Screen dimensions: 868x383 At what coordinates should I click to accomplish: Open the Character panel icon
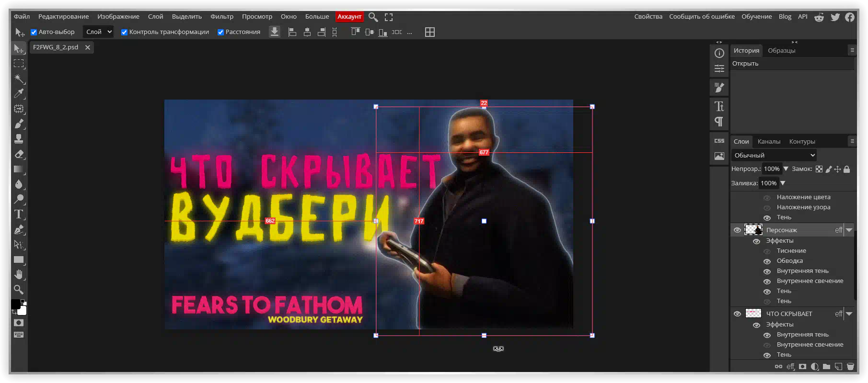pyautogui.click(x=719, y=106)
